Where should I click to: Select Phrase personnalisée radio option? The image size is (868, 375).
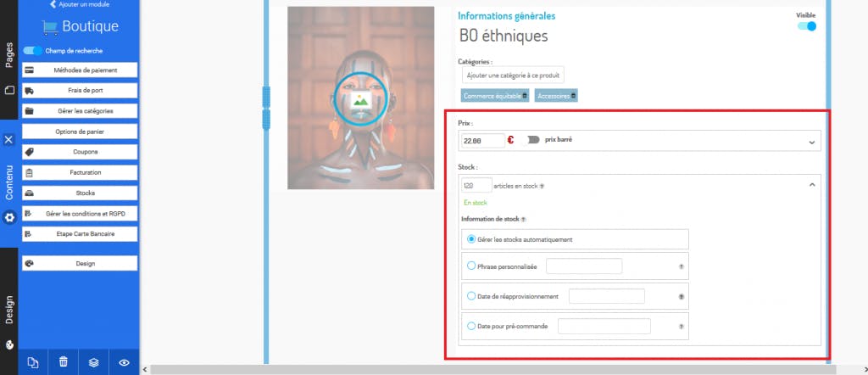pyautogui.click(x=471, y=266)
